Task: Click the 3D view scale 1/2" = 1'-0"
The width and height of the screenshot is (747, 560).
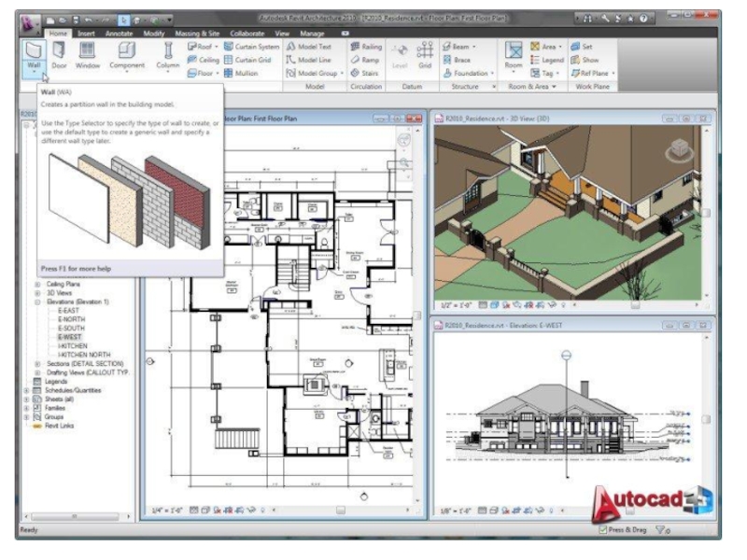Action: [456, 305]
